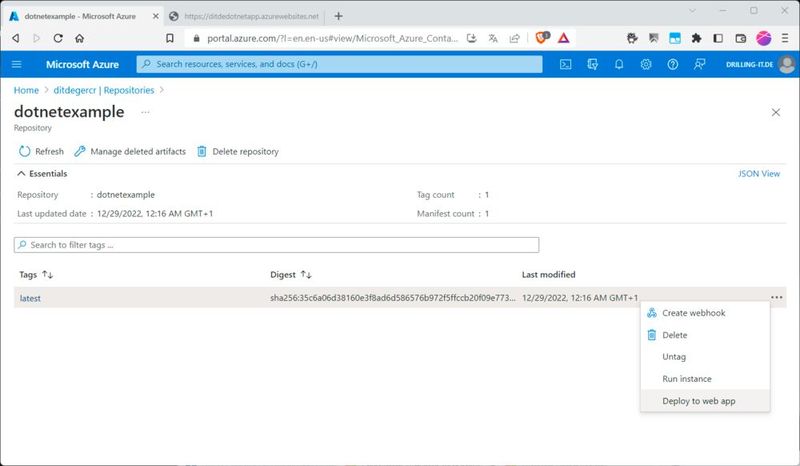
Task: Click the Last updated date value 12/29/2022
Action: 155,214
